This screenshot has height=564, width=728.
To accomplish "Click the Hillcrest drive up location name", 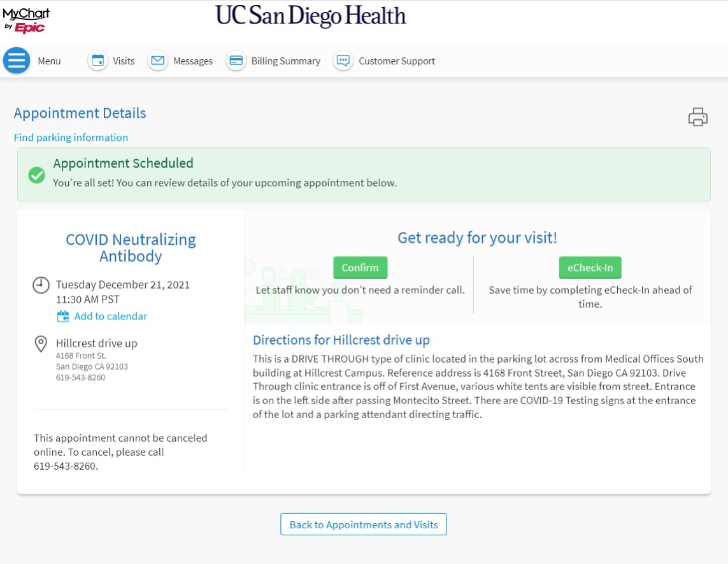I will 97,343.
